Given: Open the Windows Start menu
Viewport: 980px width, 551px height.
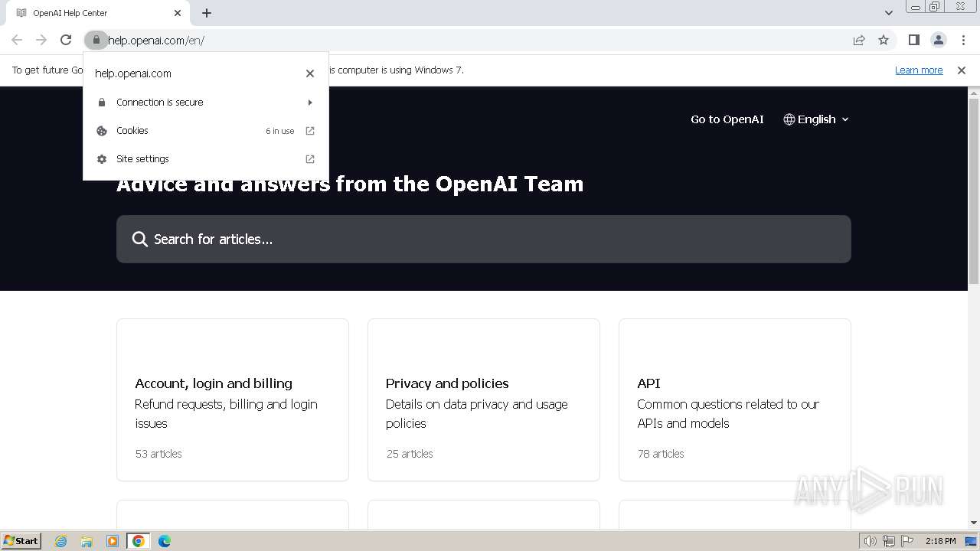Looking at the screenshot, I should coord(21,541).
